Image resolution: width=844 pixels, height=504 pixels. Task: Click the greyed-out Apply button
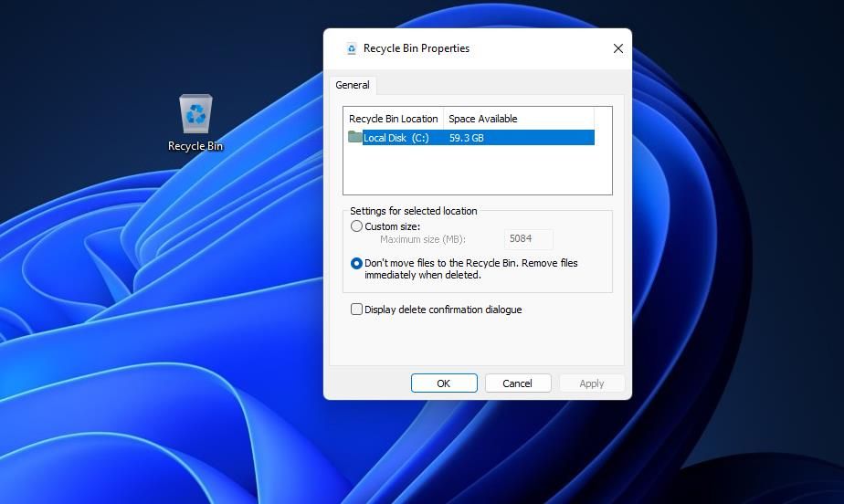pyautogui.click(x=592, y=383)
